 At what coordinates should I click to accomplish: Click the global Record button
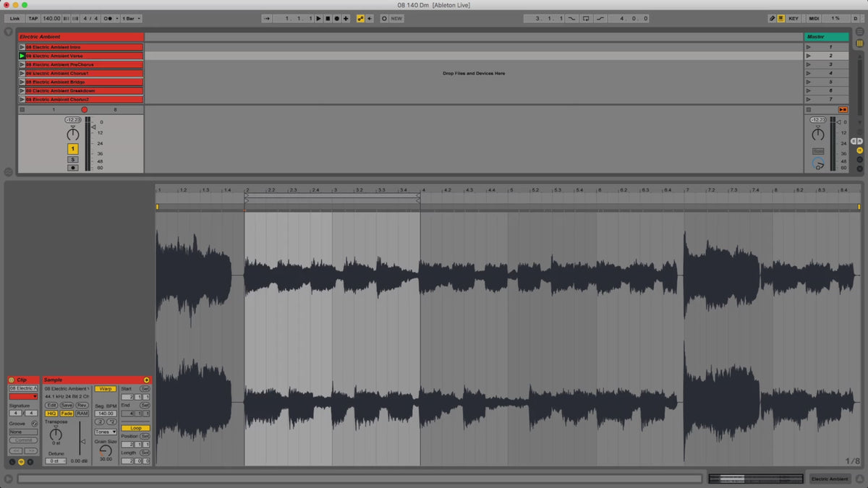pyautogui.click(x=336, y=18)
